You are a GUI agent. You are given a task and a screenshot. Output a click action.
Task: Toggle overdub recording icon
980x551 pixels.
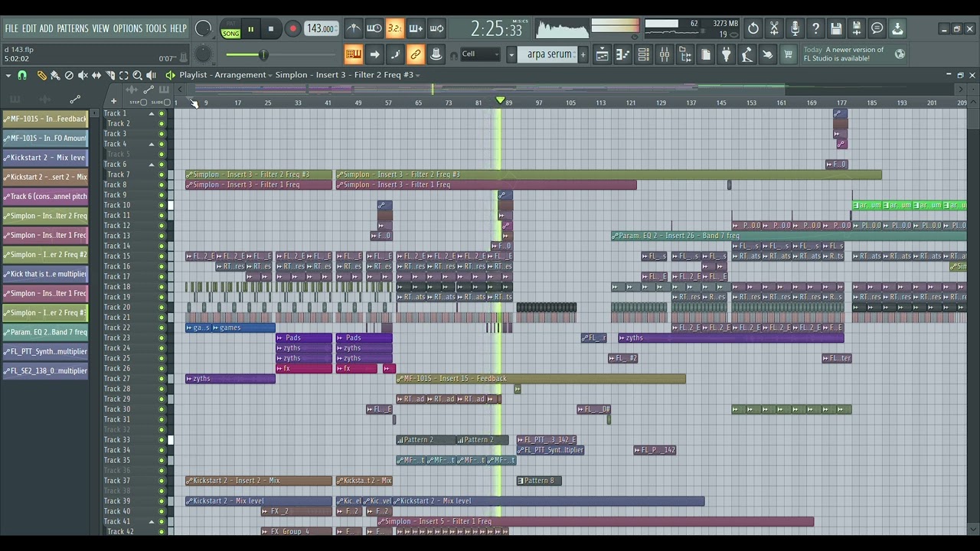415,29
